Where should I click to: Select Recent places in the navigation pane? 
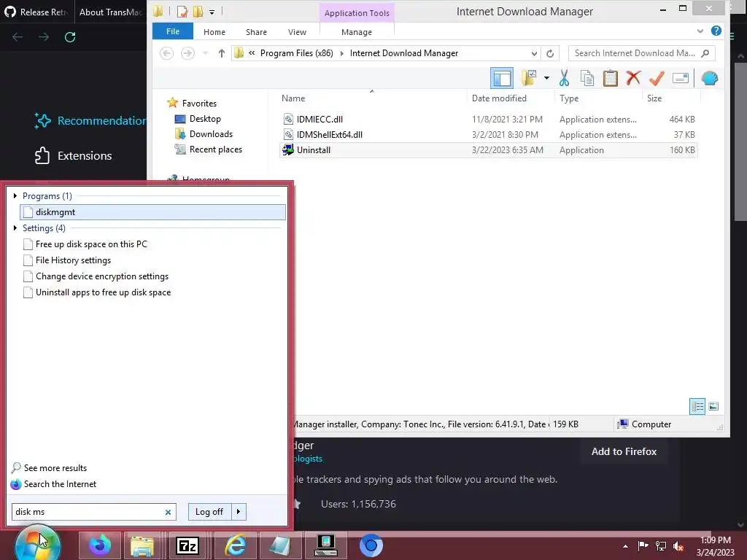tap(215, 149)
